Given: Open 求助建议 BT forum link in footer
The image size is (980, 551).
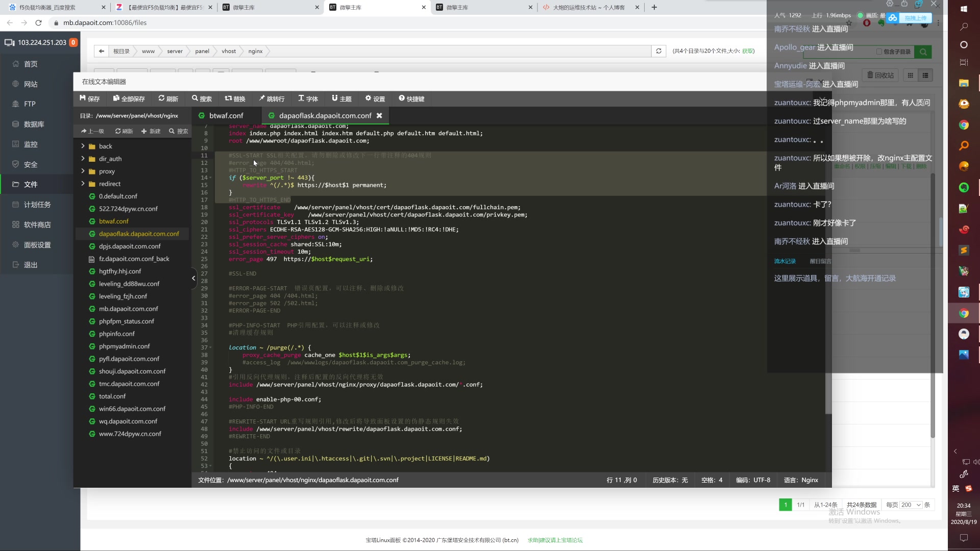Looking at the screenshot, I should pyautogui.click(x=555, y=540).
